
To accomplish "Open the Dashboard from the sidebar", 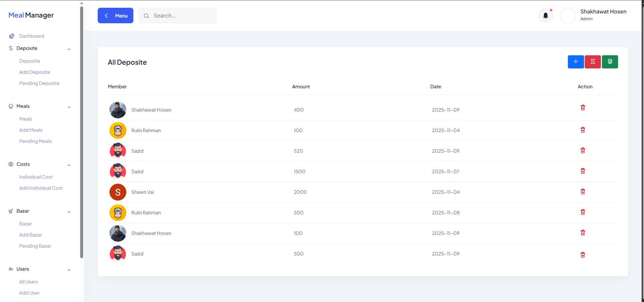I will pos(31,36).
